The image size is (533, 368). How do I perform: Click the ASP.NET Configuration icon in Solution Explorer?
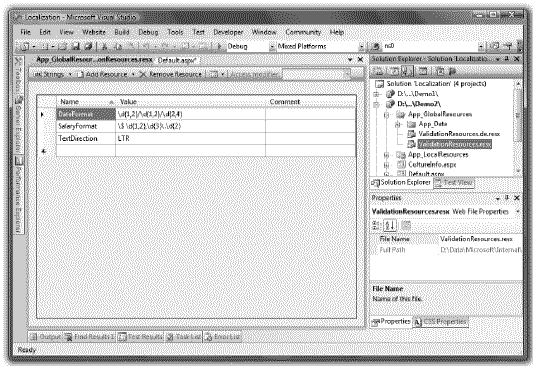(x=452, y=71)
